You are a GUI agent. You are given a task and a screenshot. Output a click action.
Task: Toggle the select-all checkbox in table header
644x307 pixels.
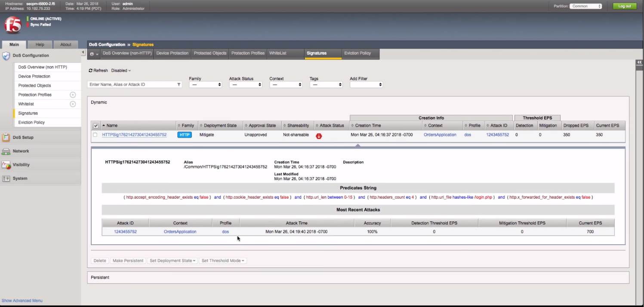tap(96, 126)
